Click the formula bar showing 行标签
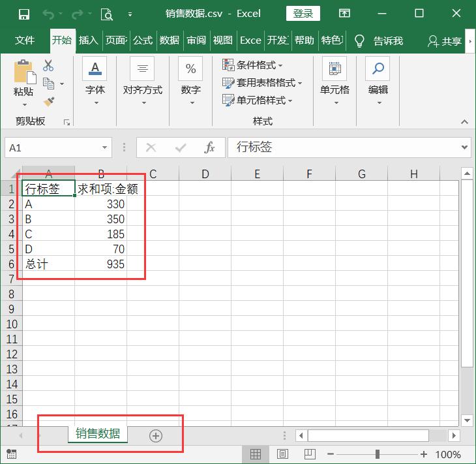 pos(343,147)
